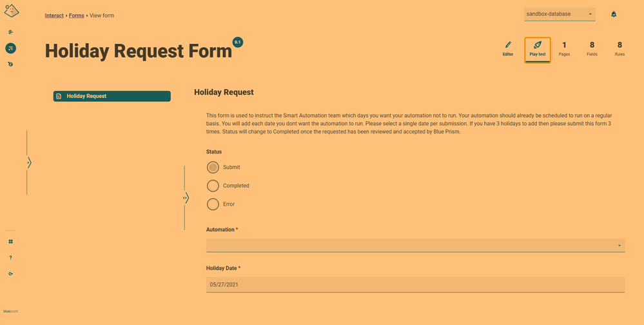Screen dimensions: 644x325
Task: Open the grid apps icon in sidebar
Action: click(10, 242)
